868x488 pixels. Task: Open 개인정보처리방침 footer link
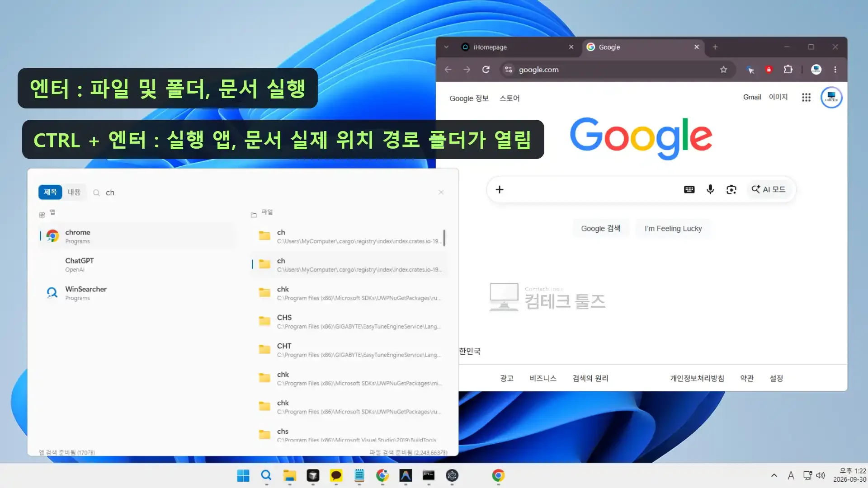tap(697, 378)
